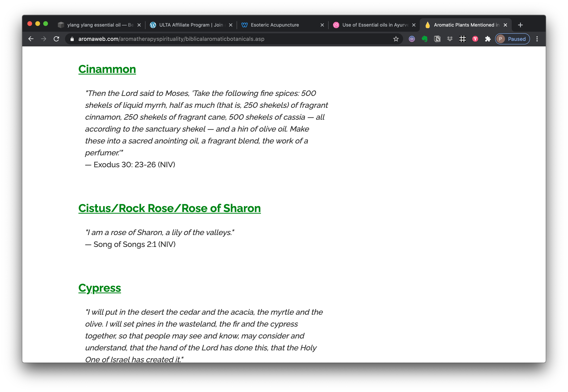The height and width of the screenshot is (392, 568).
Task: Click the citation "Exodus 30: 23-26 (NIV)"
Action: 134,164
